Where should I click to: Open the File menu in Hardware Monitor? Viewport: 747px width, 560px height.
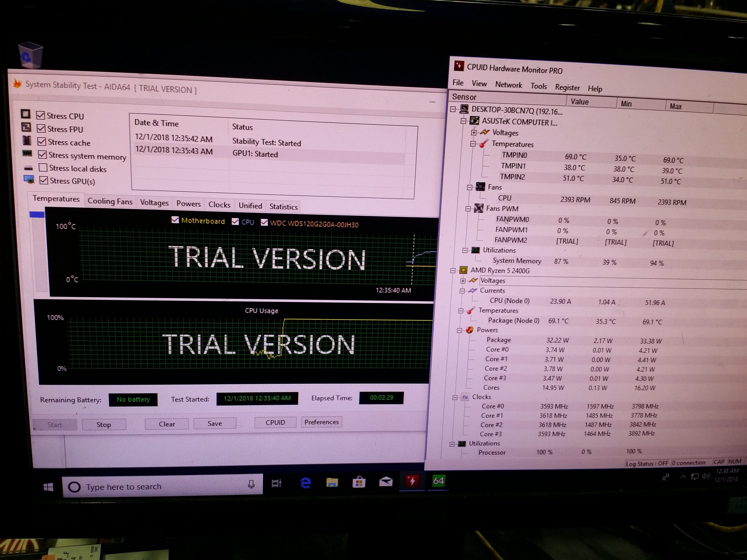click(458, 83)
